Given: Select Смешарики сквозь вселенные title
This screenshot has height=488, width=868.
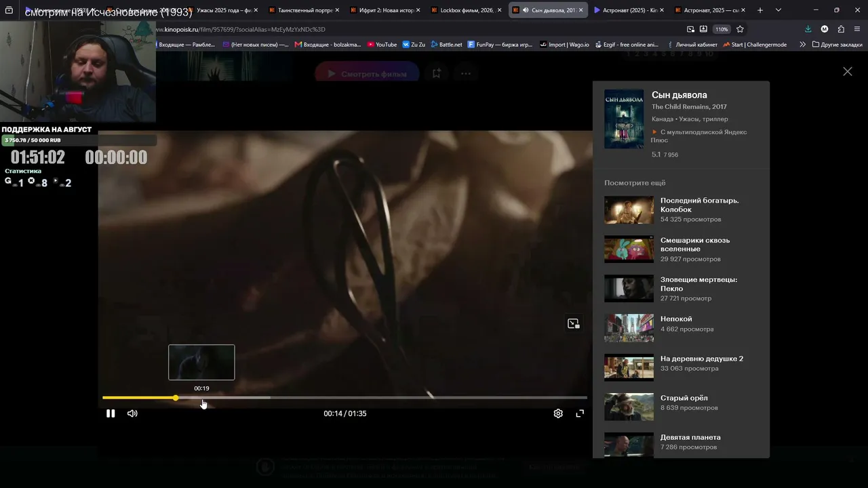Looking at the screenshot, I should [x=695, y=245].
